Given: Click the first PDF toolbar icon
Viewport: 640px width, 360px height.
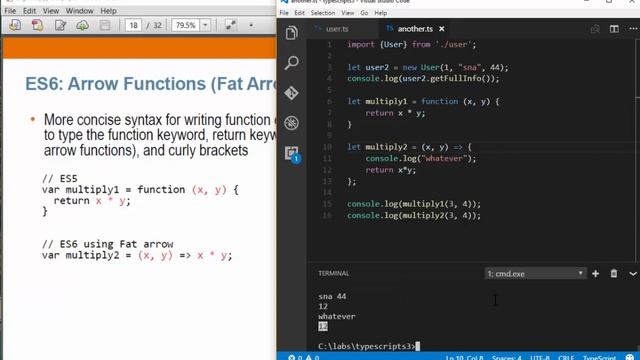Looking at the screenshot, I should 15,25.
